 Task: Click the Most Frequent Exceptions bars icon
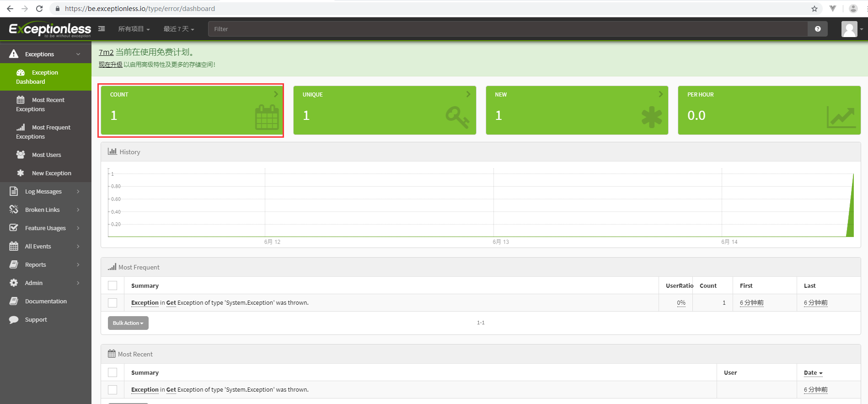(x=21, y=127)
